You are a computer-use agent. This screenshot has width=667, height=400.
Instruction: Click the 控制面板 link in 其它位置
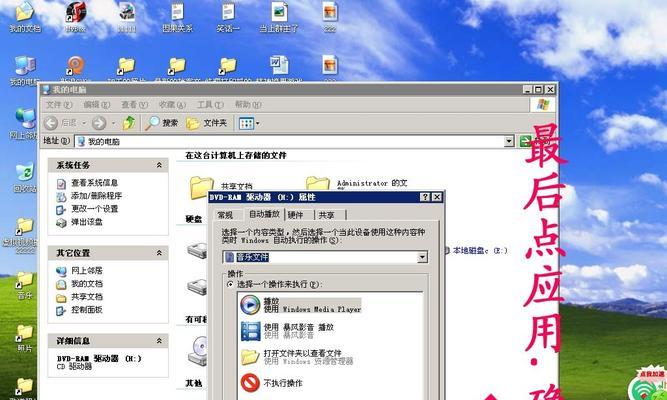86,310
